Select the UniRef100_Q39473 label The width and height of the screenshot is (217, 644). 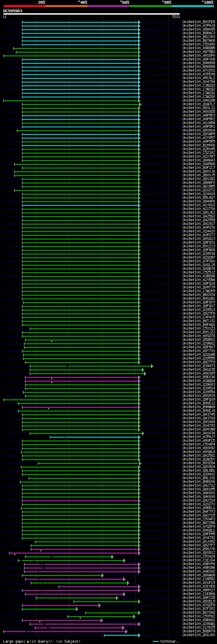pyautogui.click(x=199, y=366)
